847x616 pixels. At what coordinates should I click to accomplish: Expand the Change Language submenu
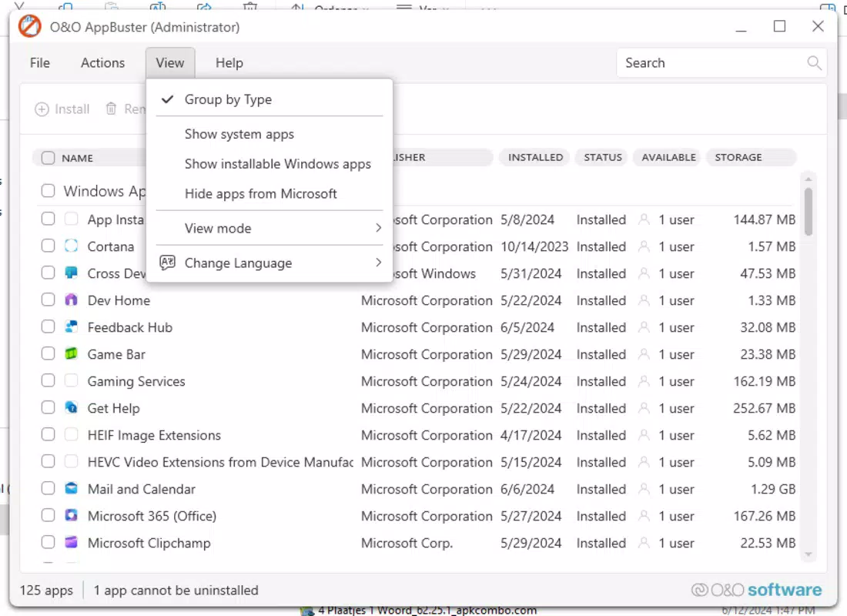pos(269,263)
